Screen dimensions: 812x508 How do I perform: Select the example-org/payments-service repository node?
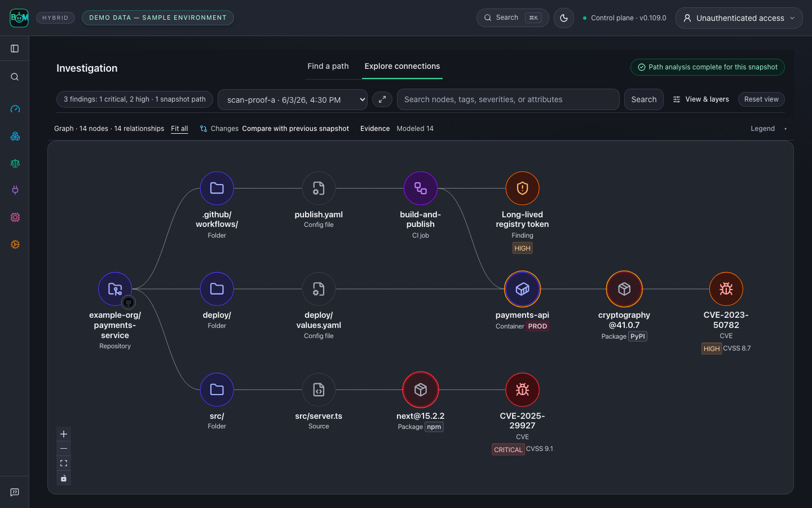(x=115, y=289)
